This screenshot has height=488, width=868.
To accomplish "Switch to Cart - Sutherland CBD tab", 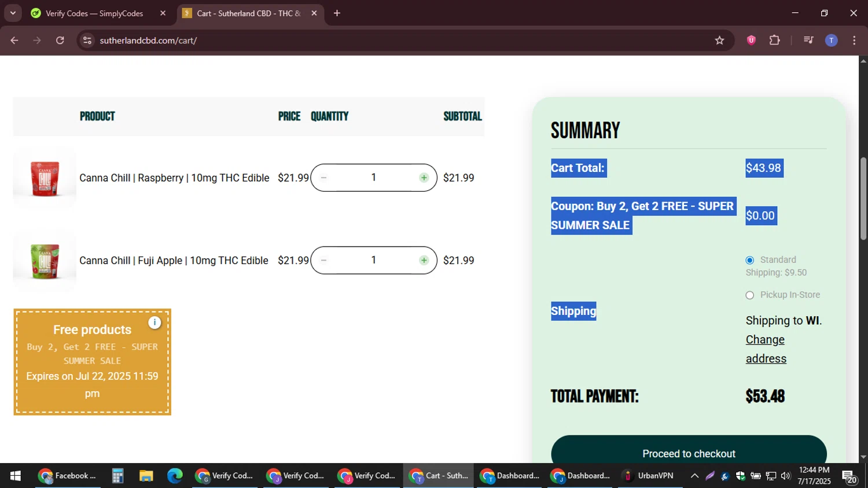I will [x=250, y=13].
